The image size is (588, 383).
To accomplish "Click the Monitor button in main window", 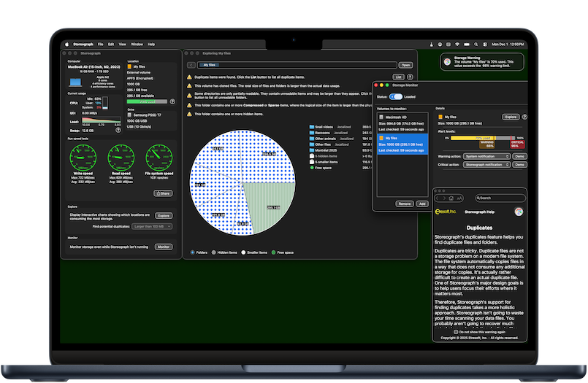I will (x=164, y=247).
